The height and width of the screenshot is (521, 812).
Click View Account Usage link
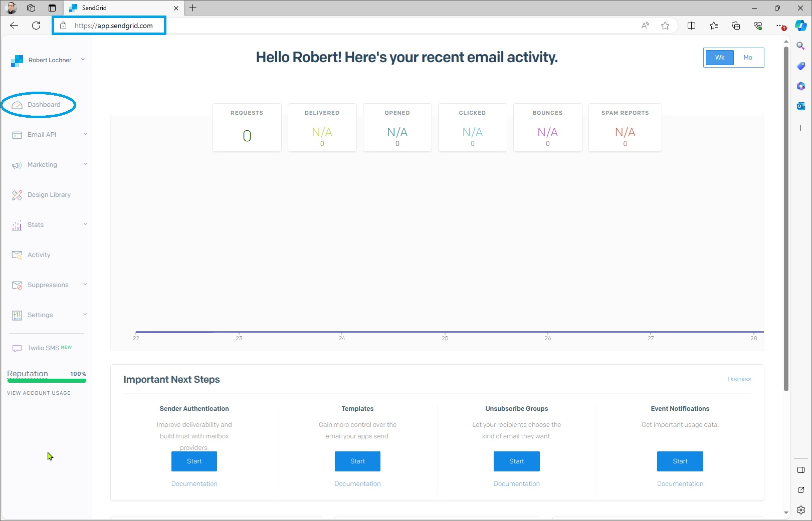click(39, 393)
